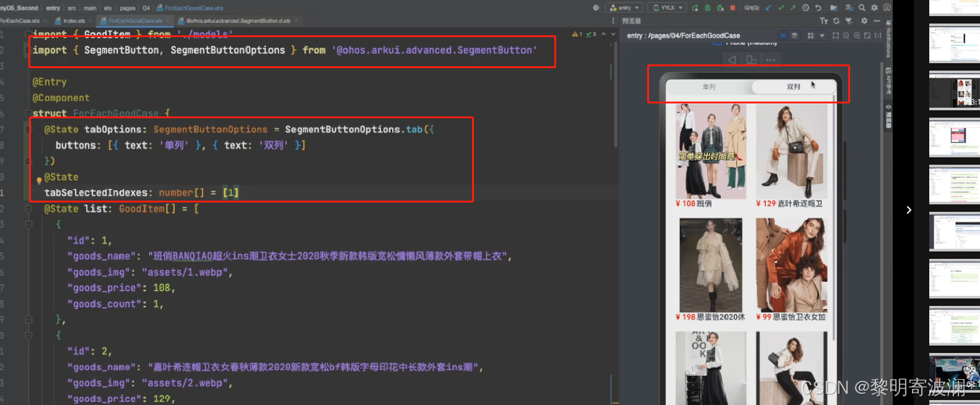Click the rollback undo arrow icon

coord(818,8)
